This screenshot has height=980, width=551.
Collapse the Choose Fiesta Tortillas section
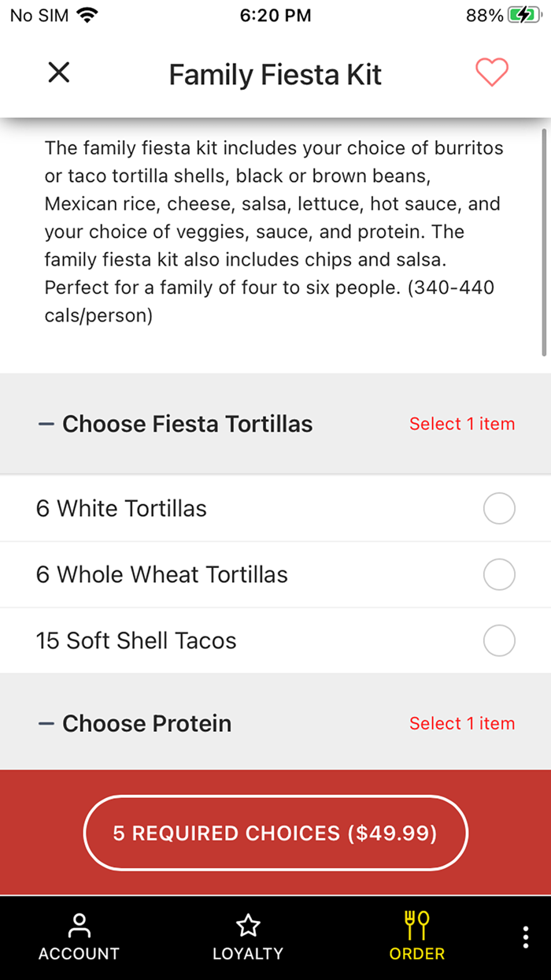click(43, 423)
